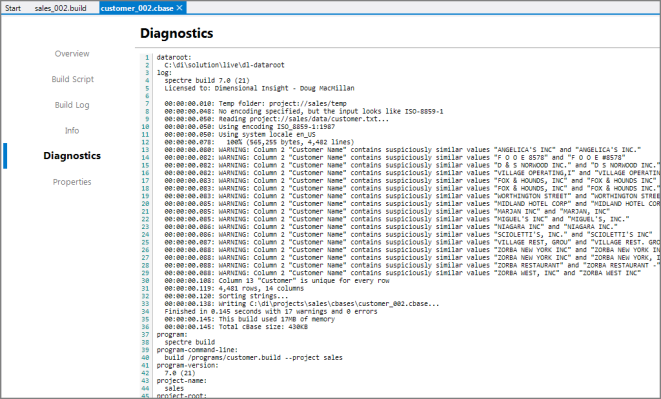
Task: Click 'Finished in 0.145 seconds' summary line
Action: click(x=271, y=311)
